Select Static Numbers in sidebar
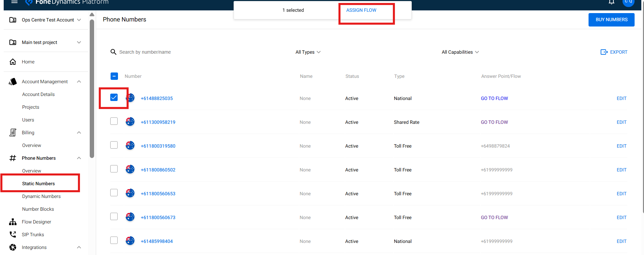The image size is (644, 255). pos(38,184)
